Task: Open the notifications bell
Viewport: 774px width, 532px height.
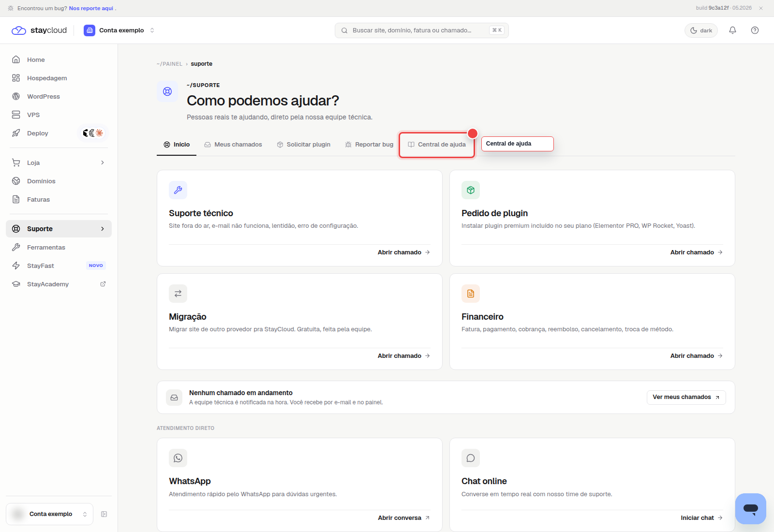Action: 732,30
